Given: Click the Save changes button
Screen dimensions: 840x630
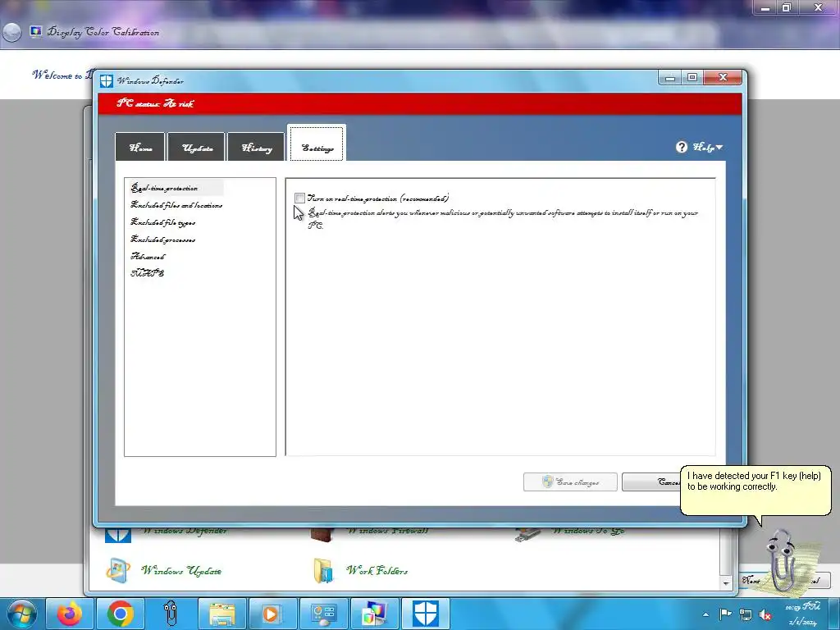Looking at the screenshot, I should tap(570, 482).
